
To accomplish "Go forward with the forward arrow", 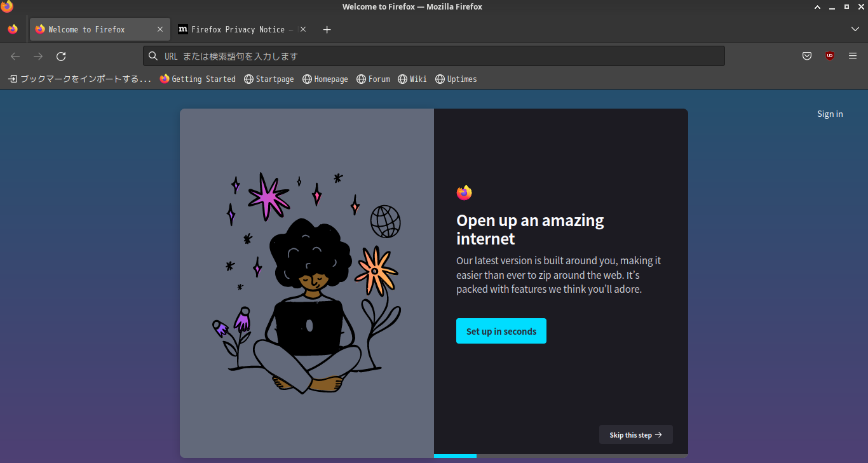I will [38, 57].
